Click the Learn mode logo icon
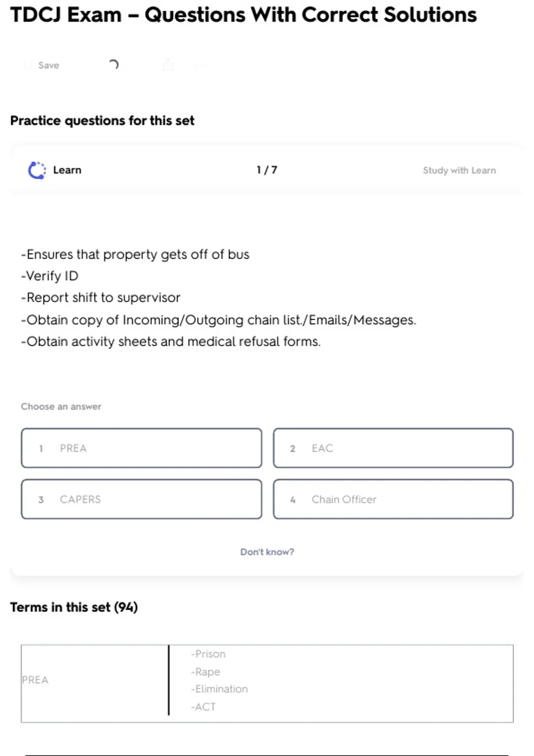Screen dimensions: 534x756 pyautogui.click(x=37, y=170)
